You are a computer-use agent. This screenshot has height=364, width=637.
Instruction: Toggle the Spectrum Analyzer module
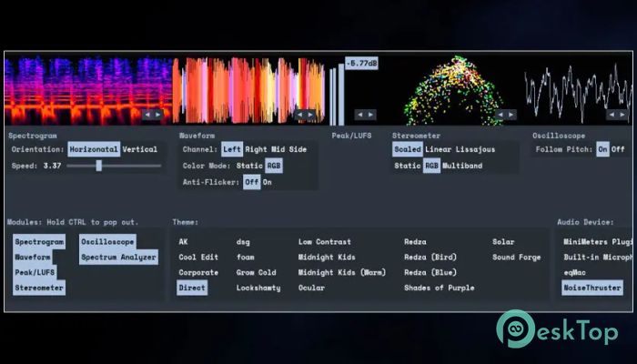pos(118,258)
